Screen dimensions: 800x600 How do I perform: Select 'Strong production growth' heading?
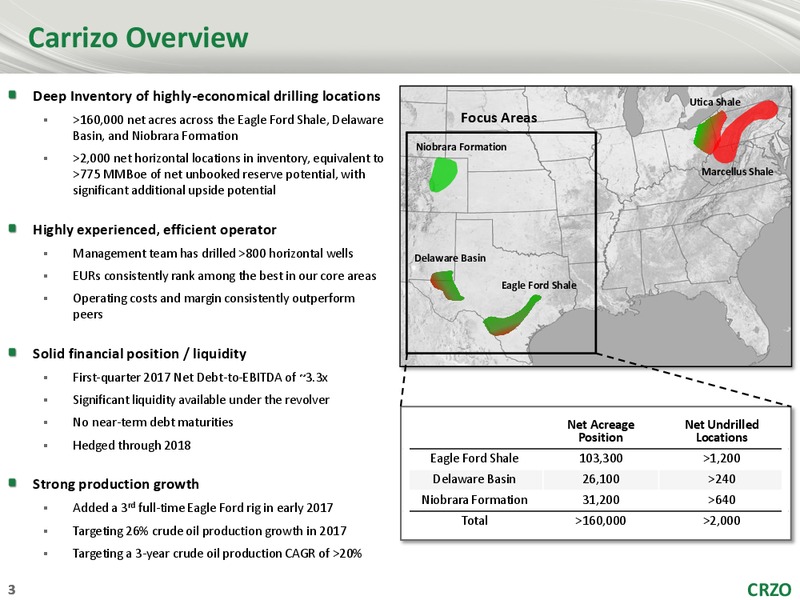[x=116, y=484]
